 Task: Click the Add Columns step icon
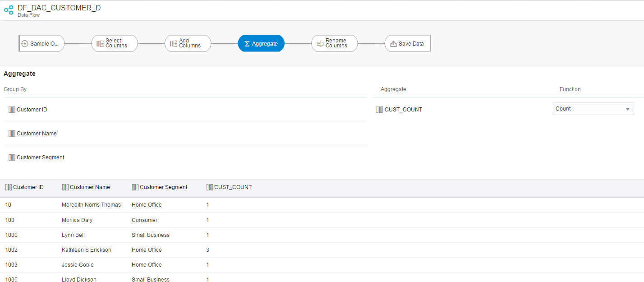[173, 43]
